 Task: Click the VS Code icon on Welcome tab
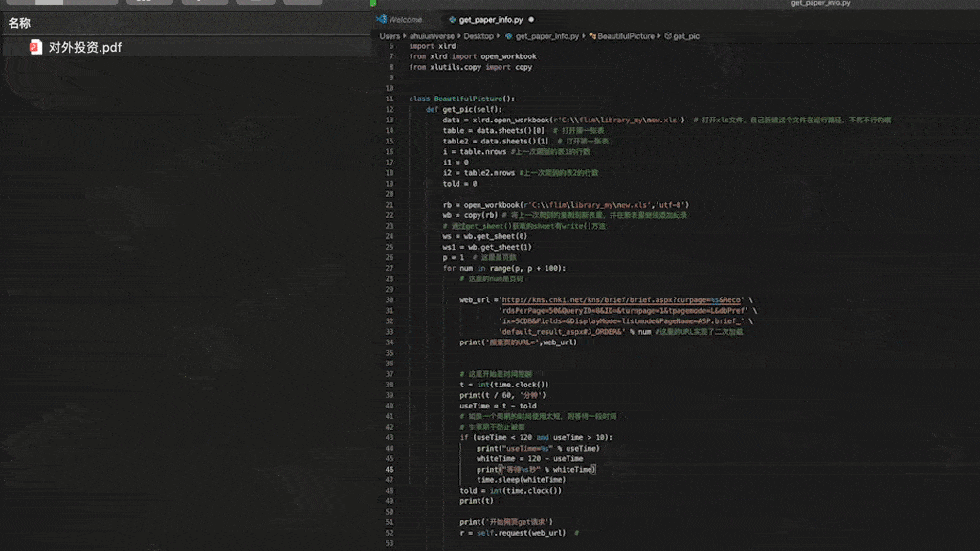tap(381, 20)
